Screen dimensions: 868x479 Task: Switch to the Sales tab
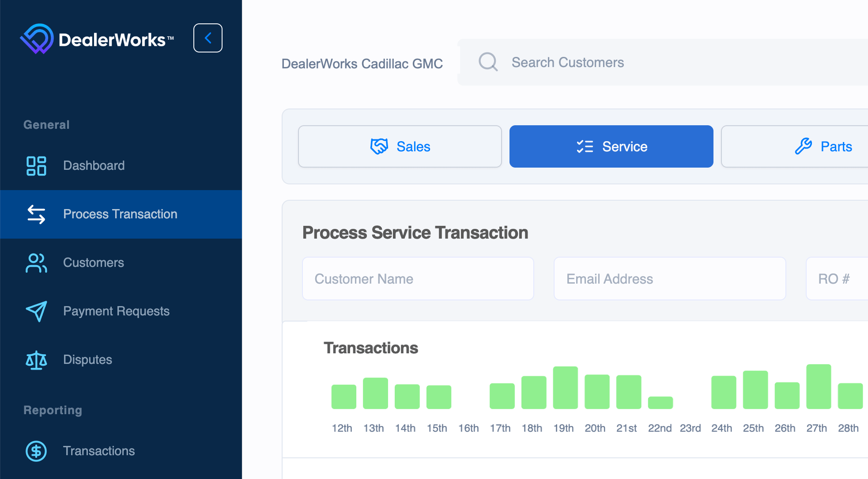(400, 146)
